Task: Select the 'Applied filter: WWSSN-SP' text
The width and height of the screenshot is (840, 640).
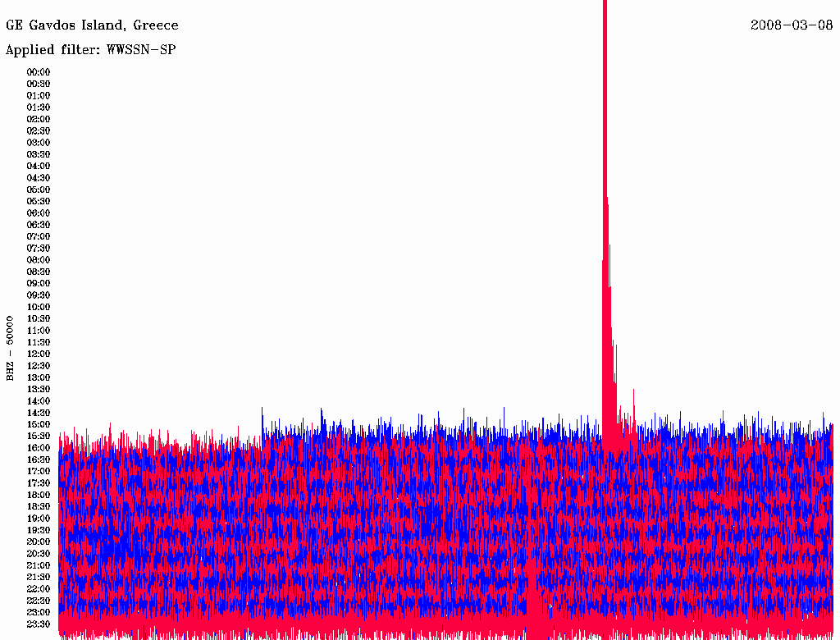Action: coord(90,50)
